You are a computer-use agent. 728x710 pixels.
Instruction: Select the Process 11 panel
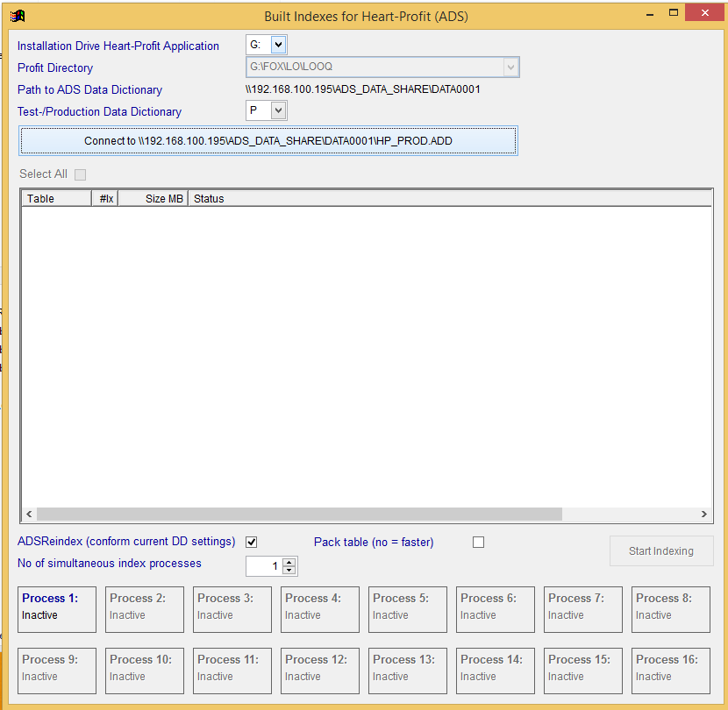(x=232, y=671)
